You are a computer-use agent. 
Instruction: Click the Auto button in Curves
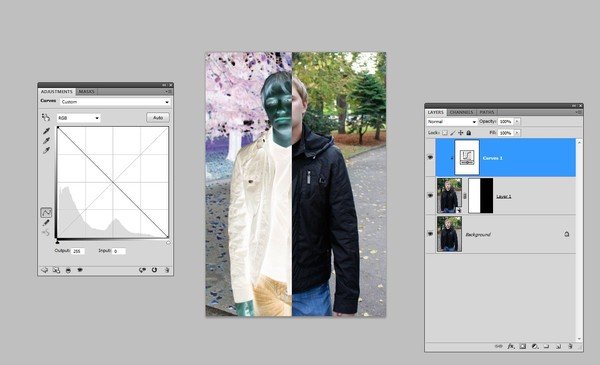[x=158, y=117]
